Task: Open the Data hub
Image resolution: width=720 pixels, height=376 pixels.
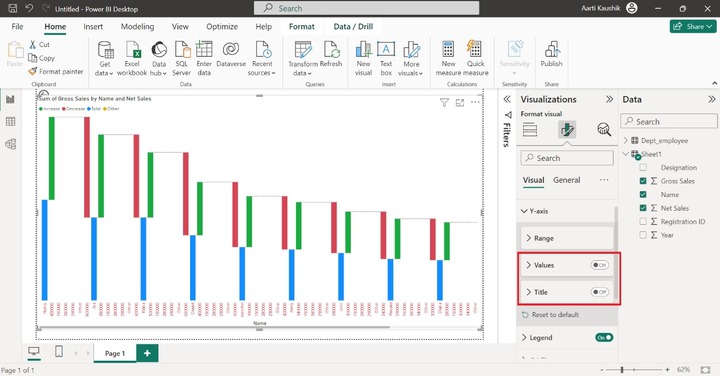Action: coord(159,58)
